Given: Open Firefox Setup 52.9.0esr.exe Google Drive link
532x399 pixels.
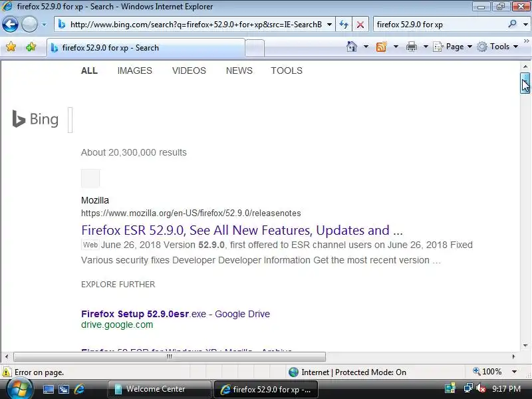Looking at the screenshot, I should coord(176,314).
